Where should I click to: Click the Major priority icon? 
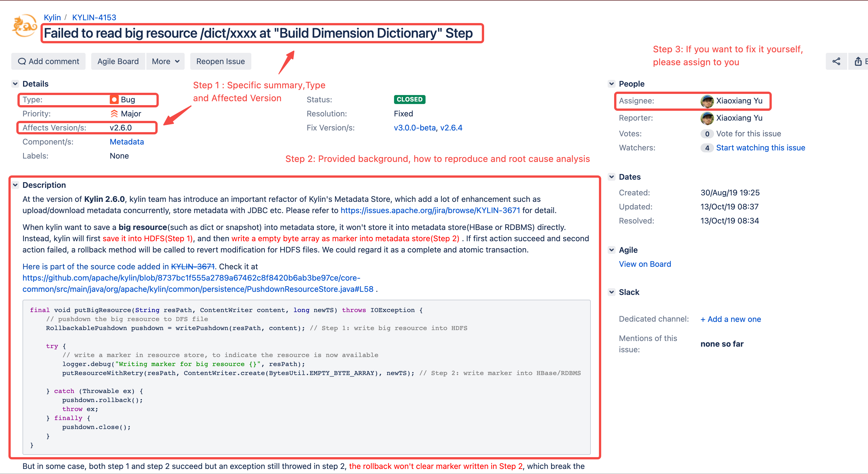(114, 114)
